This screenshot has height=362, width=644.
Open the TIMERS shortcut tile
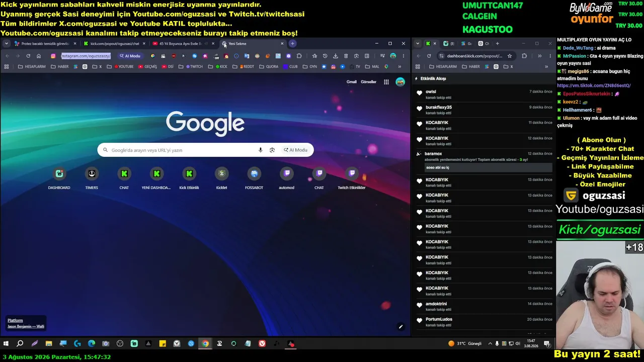92,178
